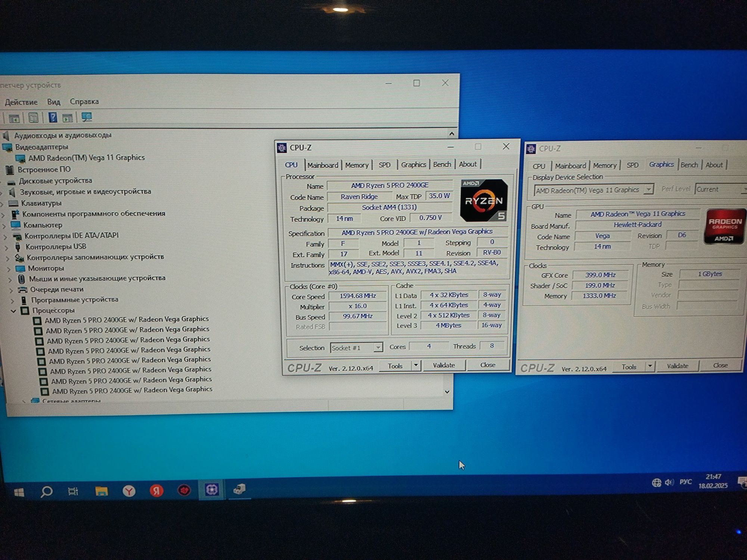Click Device Manager scrollbar up arrow
This screenshot has width=747, height=560.
click(x=452, y=134)
